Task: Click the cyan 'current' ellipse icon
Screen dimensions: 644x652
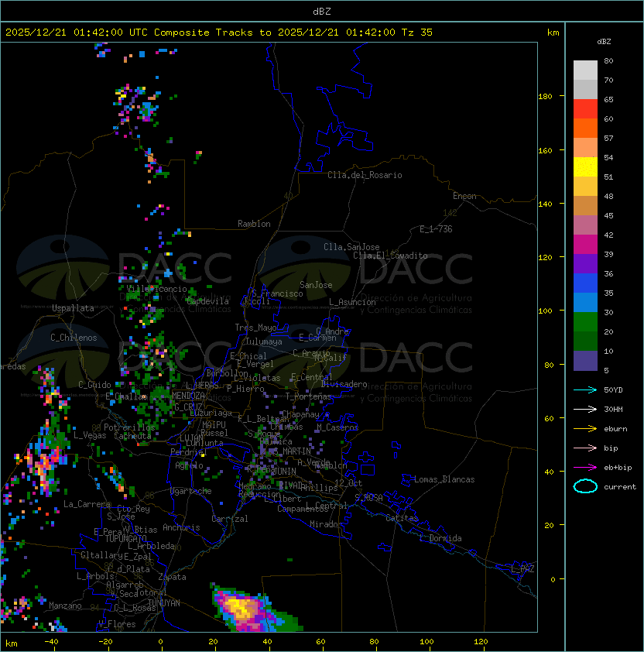Action: tap(585, 486)
